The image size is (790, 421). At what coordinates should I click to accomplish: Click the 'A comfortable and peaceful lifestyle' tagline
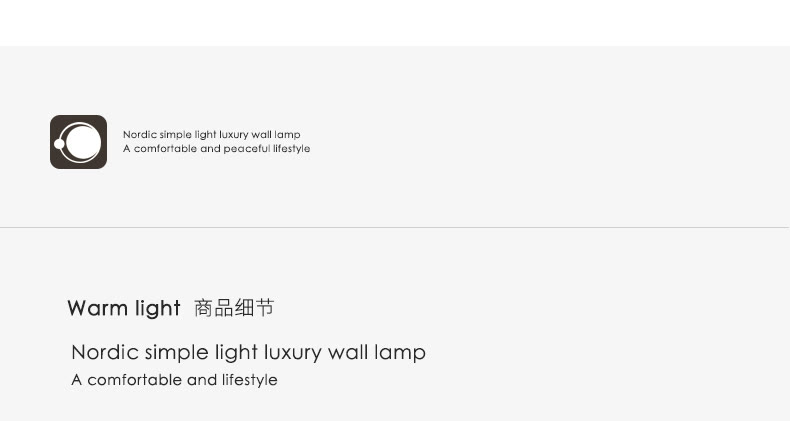tap(217, 149)
